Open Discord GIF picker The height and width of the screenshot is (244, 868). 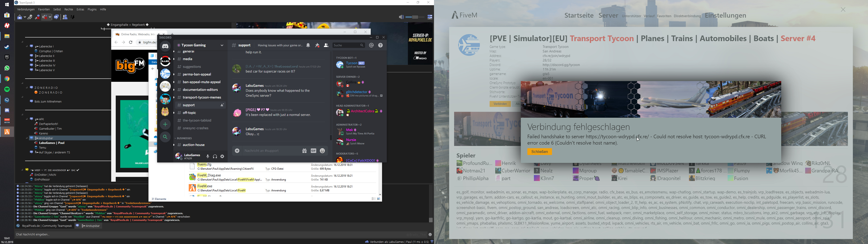tap(313, 151)
